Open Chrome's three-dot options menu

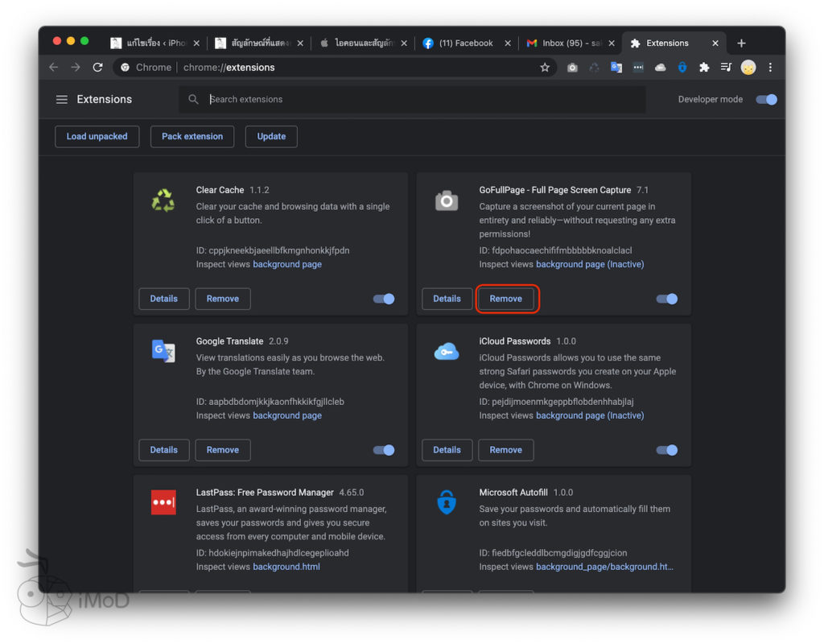click(770, 68)
